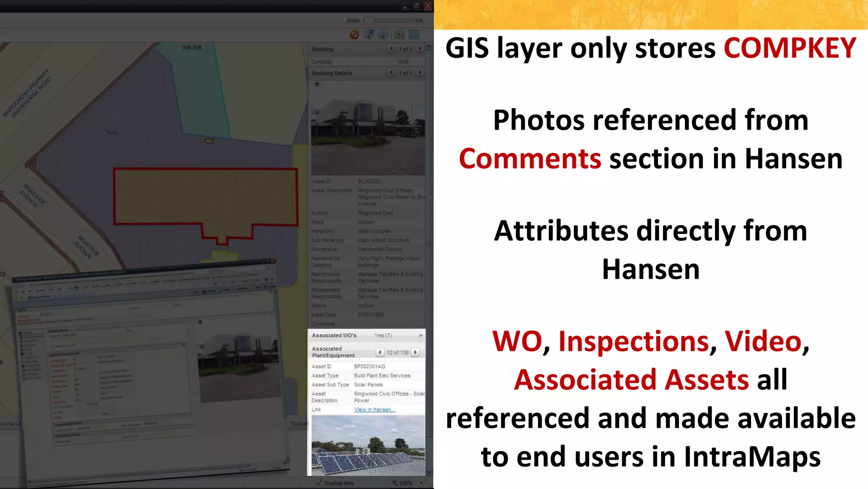Click the Major Admin Structure value
The image size is (868, 489).
click(x=383, y=240)
